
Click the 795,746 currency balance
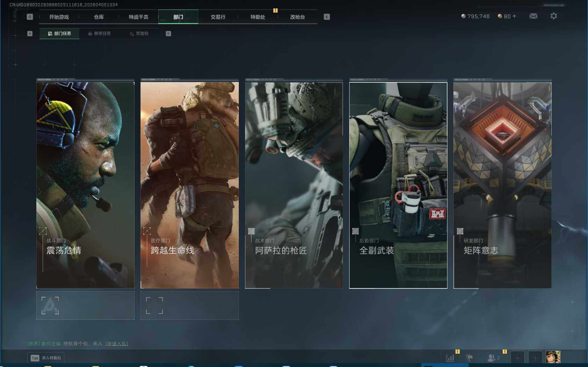point(479,16)
